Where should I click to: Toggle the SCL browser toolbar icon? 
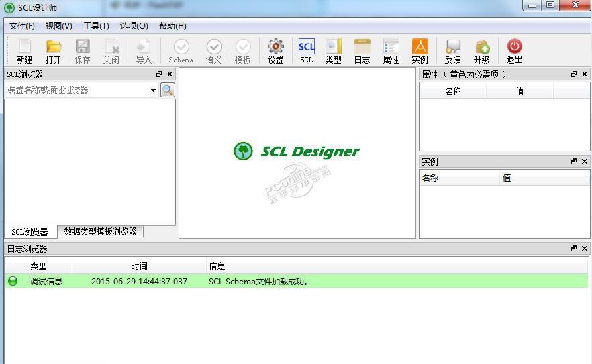[306, 52]
